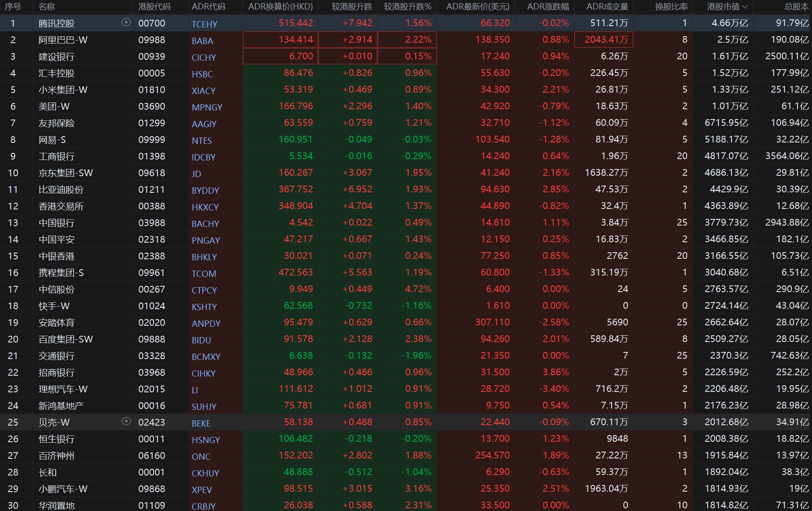This screenshot has height=511, width=812.
Task: Select the 建设银行 stock name
Action: 57,57
